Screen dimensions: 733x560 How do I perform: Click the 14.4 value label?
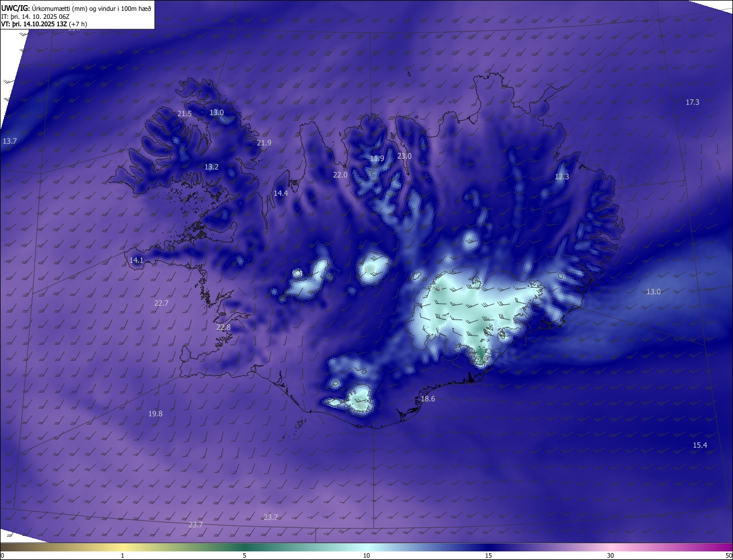click(281, 193)
